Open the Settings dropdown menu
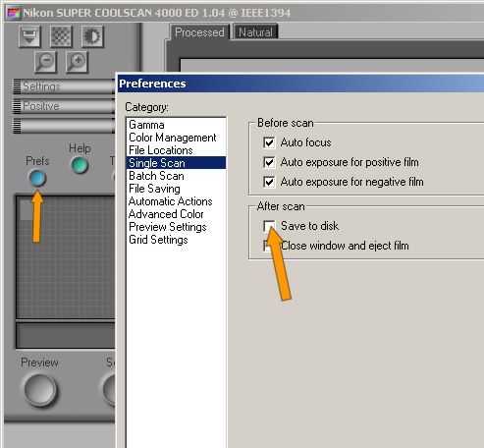This screenshot has height=448, width=484. click(64, 86)
